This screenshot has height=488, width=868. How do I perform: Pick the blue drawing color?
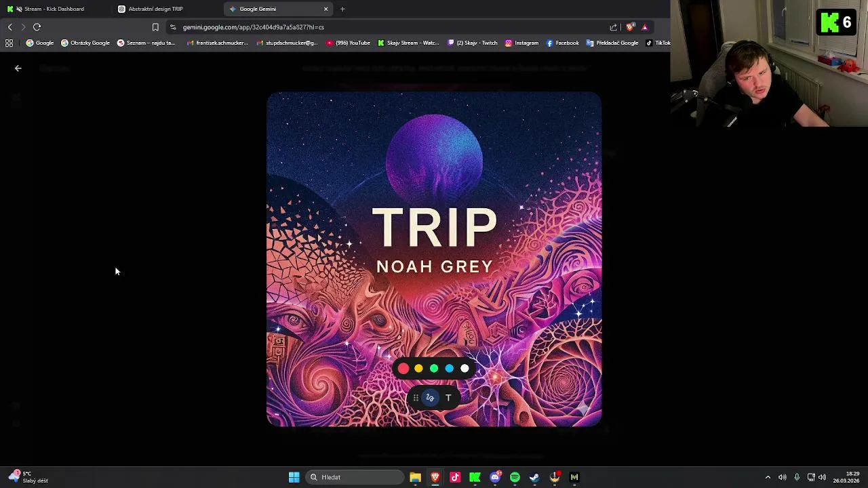click(449, 369)
